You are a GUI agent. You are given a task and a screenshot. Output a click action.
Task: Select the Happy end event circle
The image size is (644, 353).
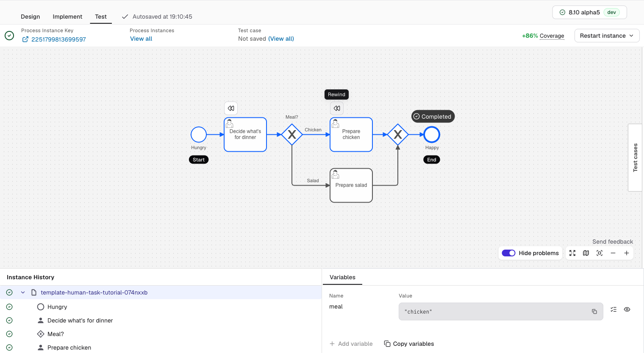click(x=432, y=135)
